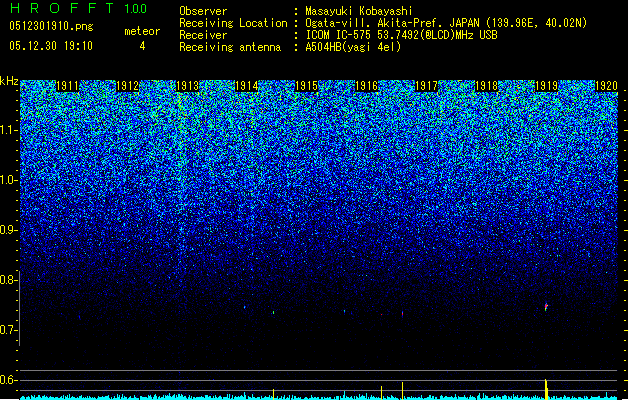Click the Ogata-vill. Akita-Pref. JAPAN location text
This screenshot has width=629, height=400.
(x=446, y=23)
